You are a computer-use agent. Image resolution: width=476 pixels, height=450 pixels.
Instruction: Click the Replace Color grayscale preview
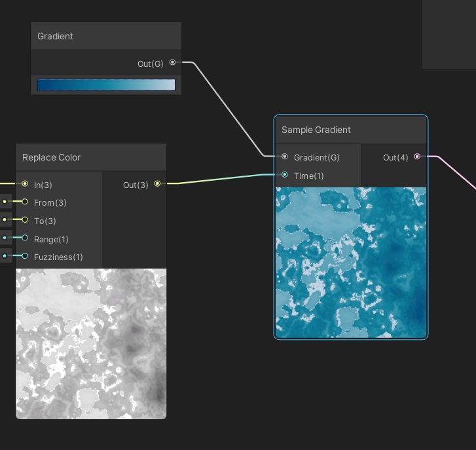click(x=91, y=343)
